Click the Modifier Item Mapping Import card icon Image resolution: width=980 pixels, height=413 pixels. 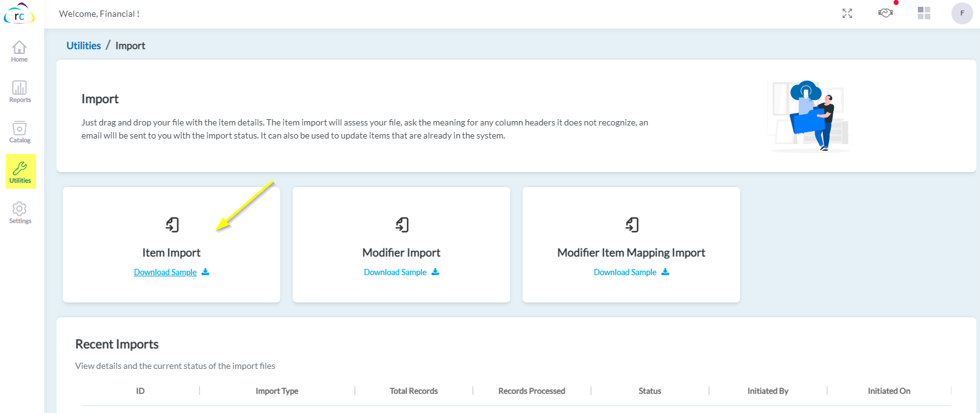tap(632, 224)
